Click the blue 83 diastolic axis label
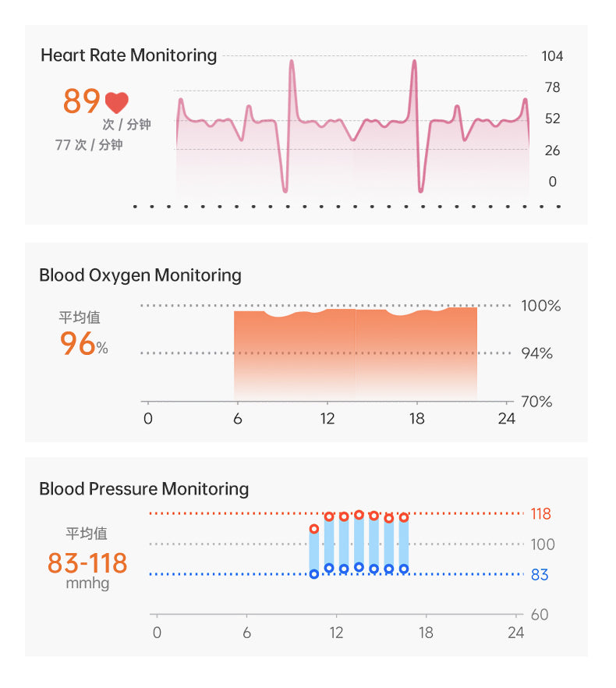The image size is (616, 688). [540, 575]
